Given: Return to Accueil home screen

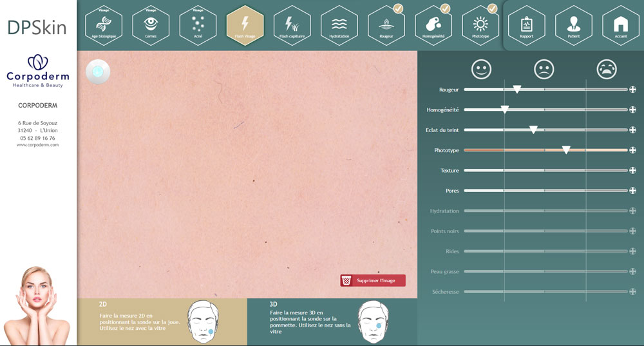Looking at the screenshot, I should click(x=620, y=24).
